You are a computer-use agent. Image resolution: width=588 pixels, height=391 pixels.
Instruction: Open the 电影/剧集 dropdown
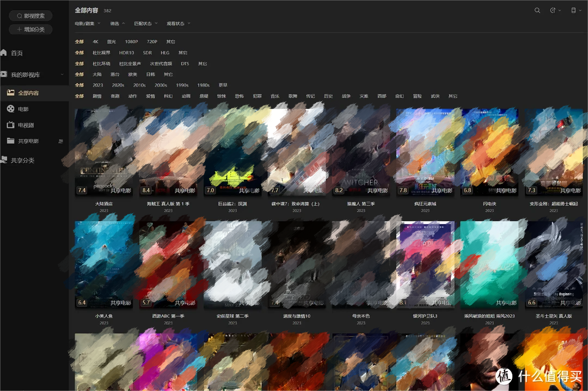coord(87,23)
